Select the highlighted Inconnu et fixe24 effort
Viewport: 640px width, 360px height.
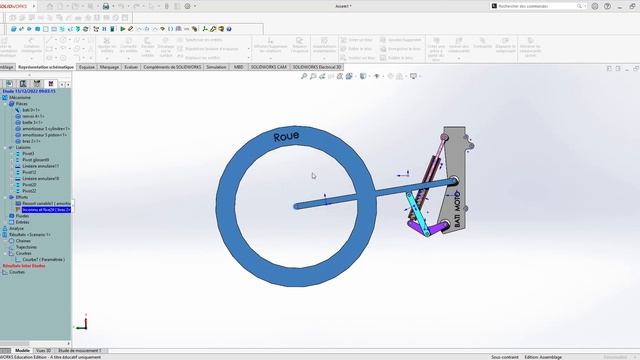point(46,210)
